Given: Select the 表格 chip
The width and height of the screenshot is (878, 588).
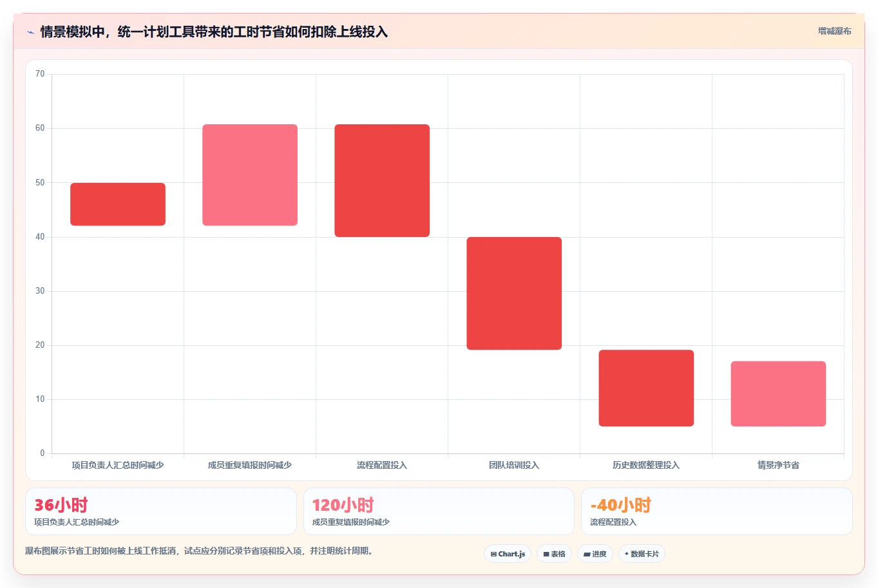Looking at the screenshot, I should pos(554,554).
